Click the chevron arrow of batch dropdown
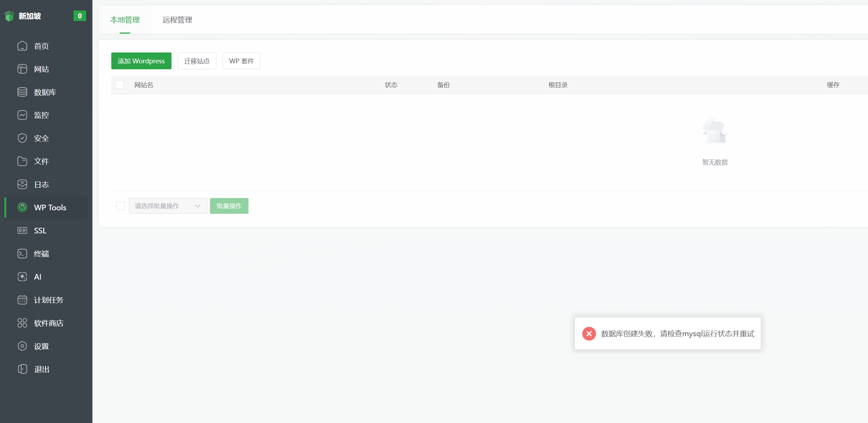Image resolution: width=868 pixels, height=423 pixels. 197,206
